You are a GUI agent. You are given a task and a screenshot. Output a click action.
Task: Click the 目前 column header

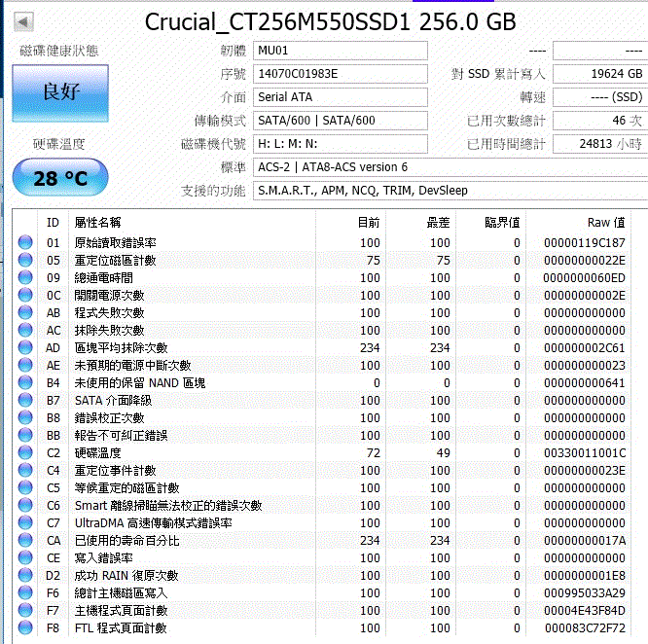coord(369,223)
